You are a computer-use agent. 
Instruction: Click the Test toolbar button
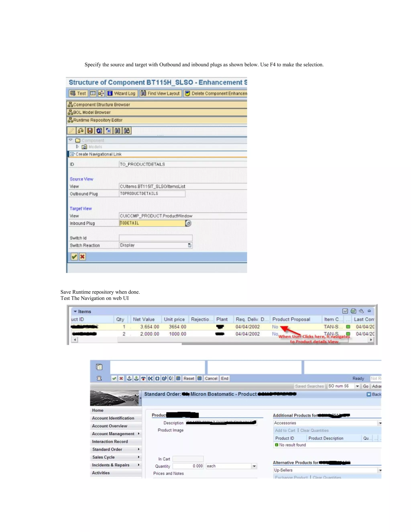pos(78,93)
